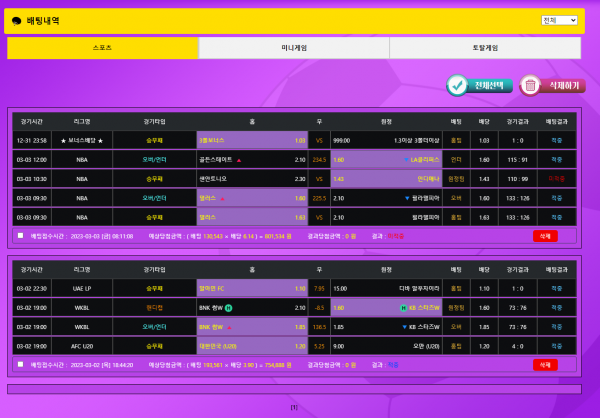The width and height of the screenshot is (600, 418).
Task: Click the pink trash can delete icon
Action: [530, 86]
